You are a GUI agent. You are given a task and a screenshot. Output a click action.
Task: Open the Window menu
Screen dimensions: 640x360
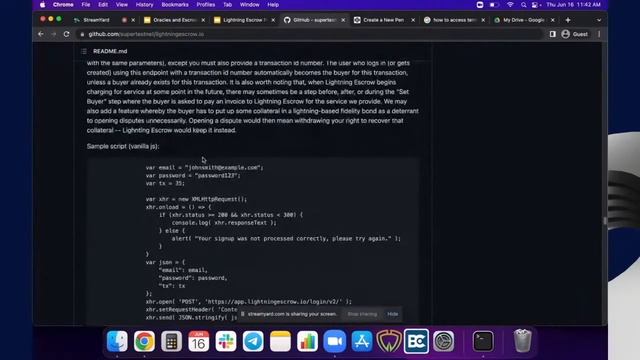coord(249,5)
